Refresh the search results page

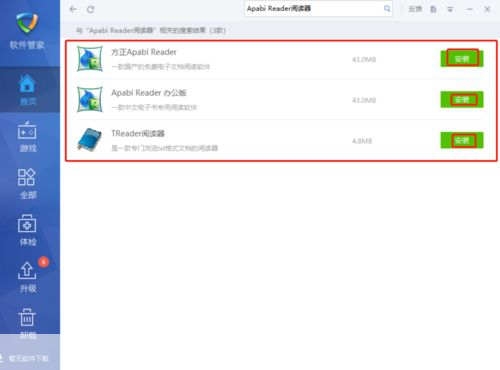tap(91, 9)
